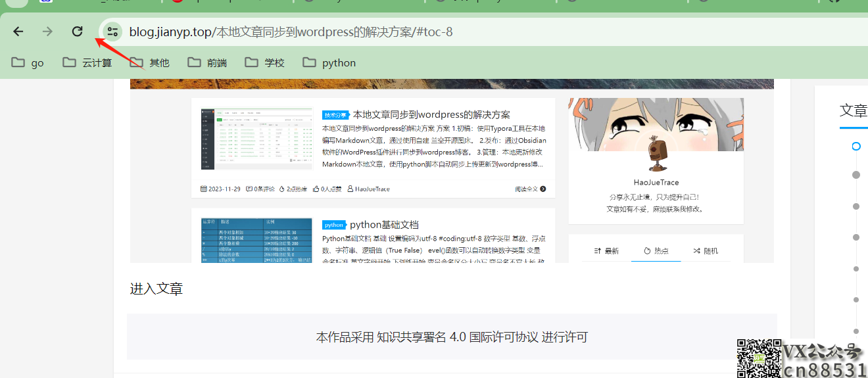Open the 云计算 bookmark folder

click(87, 62)
